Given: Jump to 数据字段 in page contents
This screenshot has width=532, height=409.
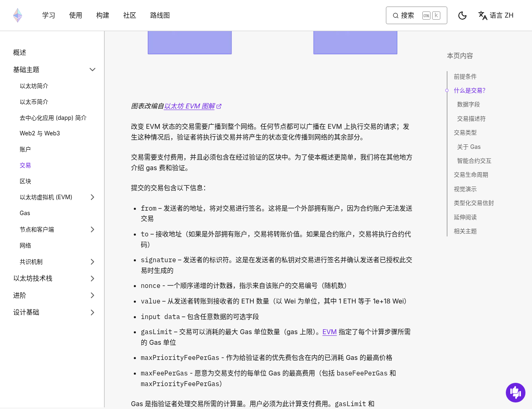Looking at the screenshot, I should coord(469,104).
